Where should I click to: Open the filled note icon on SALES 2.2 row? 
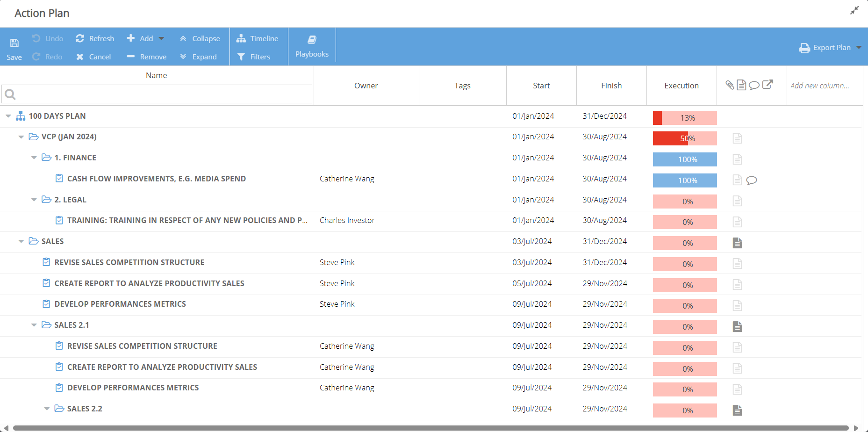(737, 410)
